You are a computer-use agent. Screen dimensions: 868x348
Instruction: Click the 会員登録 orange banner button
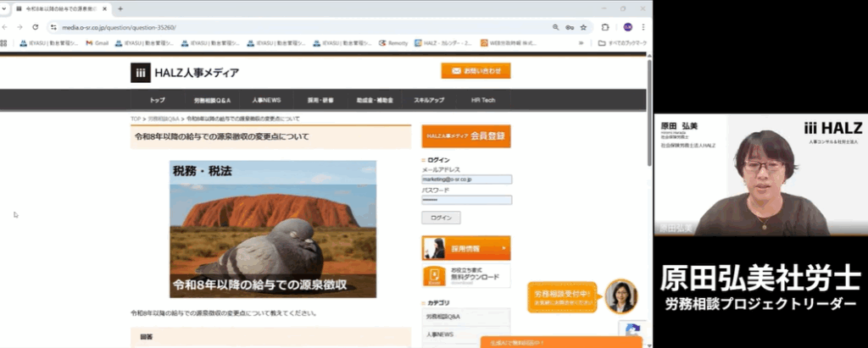click(x=465, y=135)
